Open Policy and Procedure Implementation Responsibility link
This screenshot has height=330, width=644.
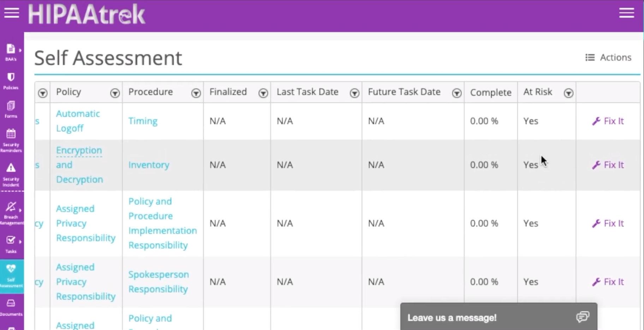click(x=163, y=223)
